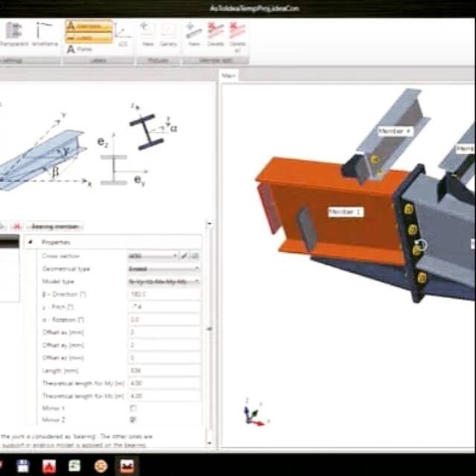Click the panel splitter collapse arrow
The width and height of the screenshot is (476, 476).
pyautogui.click(x=209, y=329)
